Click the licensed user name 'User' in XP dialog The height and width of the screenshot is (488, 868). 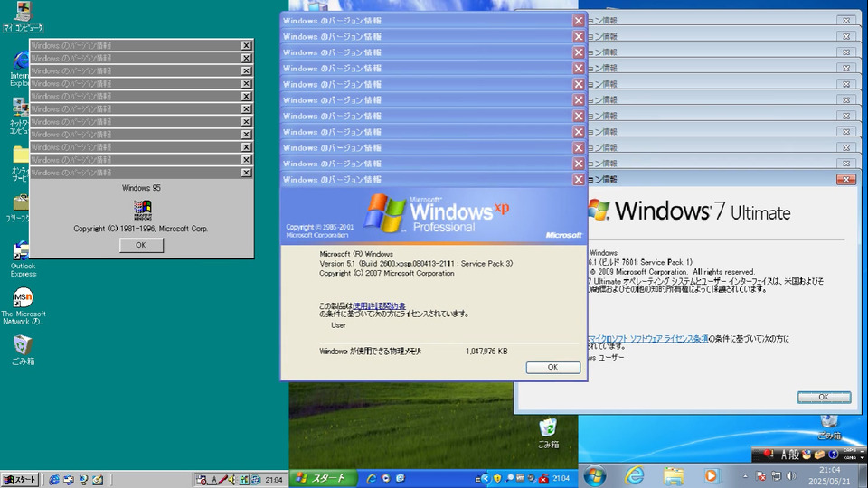click(x=338, y=325)
